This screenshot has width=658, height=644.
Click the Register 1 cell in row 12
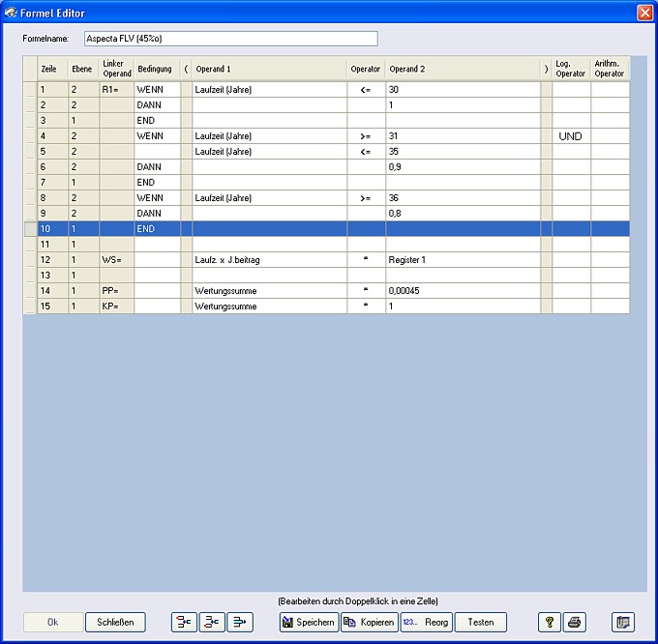[463, 260]
